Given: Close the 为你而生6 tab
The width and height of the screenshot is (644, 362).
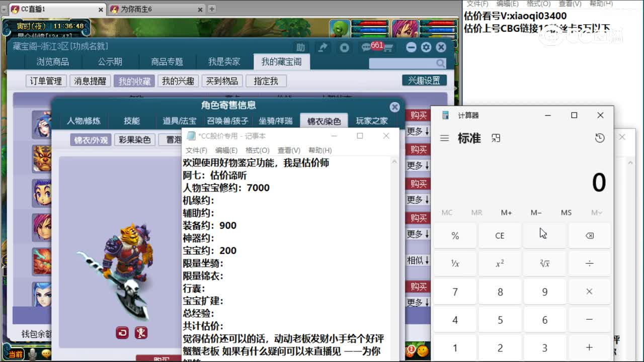Looking at the screenshot, I should click(200, 9).
